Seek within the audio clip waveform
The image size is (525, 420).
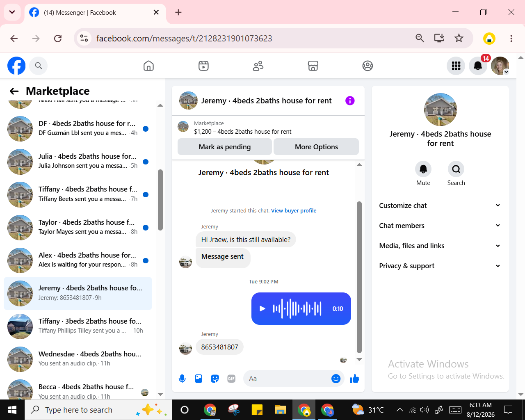[297, 308]
